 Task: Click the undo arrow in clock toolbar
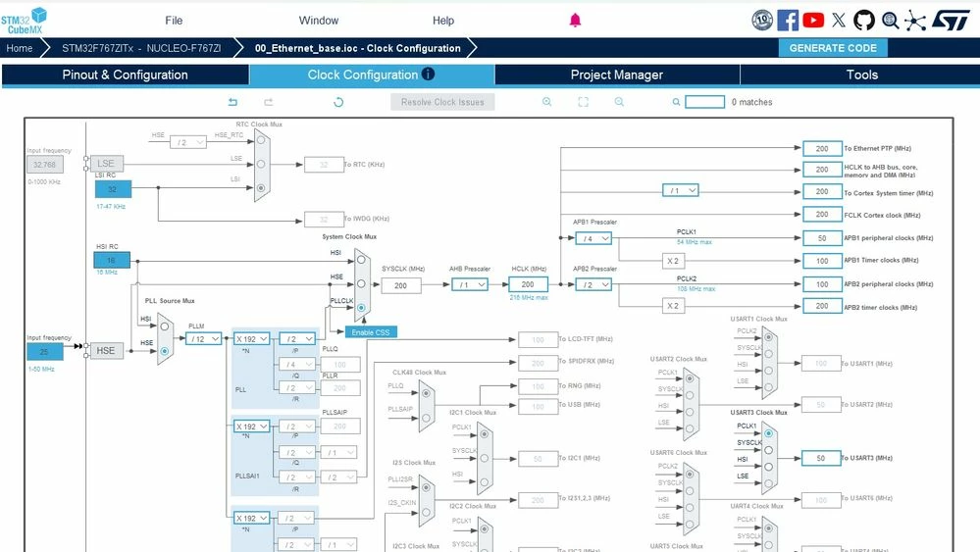[x=232, y=102]
